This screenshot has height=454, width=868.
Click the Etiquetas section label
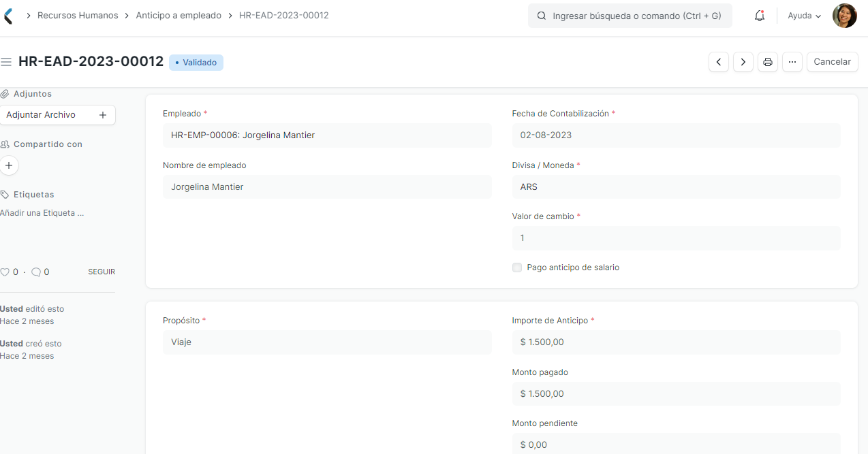tap(34, 195)
